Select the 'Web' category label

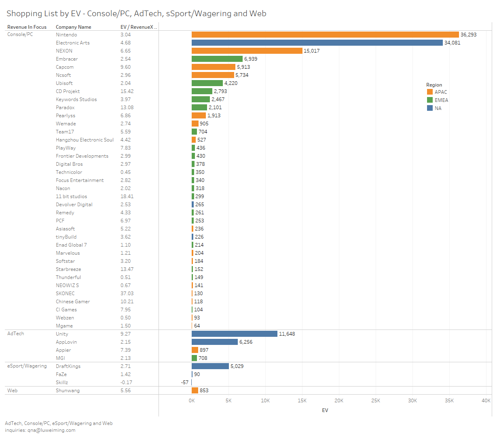pos(13,391)
